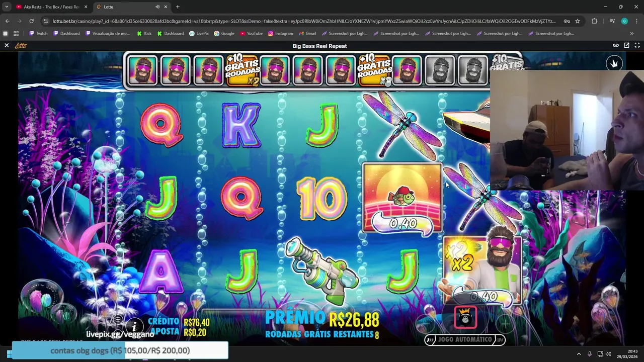The width and height of the screenshot is (644, 362).
Task: Click the microphone icon in system tray
Action: [590, 354]
